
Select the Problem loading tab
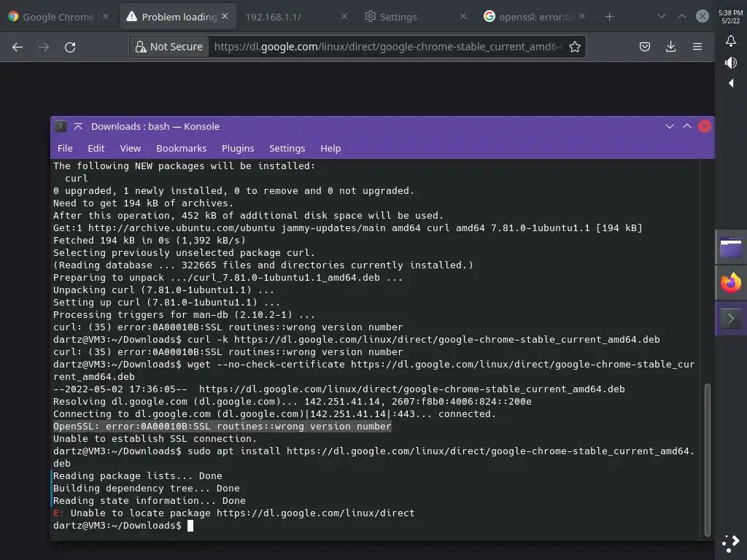(178, 17)
